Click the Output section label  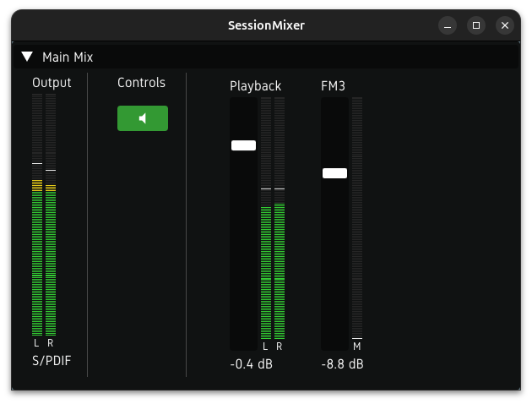click(52, 83)
